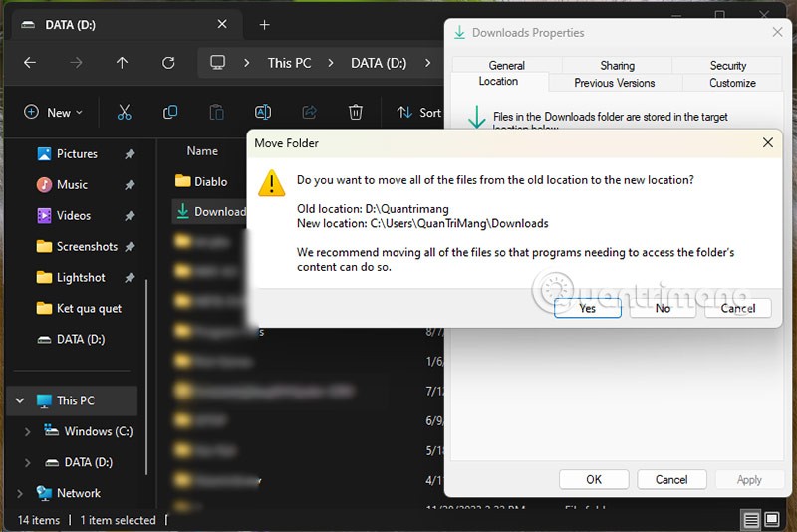This screenshot has height=532, width=797.
Task: Open the Sort dropdown menu
Action: pos(419,113)
